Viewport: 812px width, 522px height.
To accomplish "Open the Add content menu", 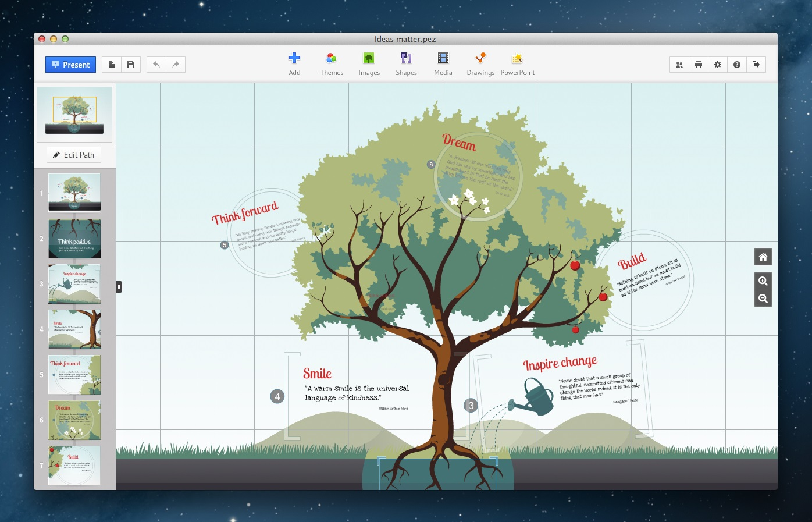I will pyautogui.click(x=294, y=63).
